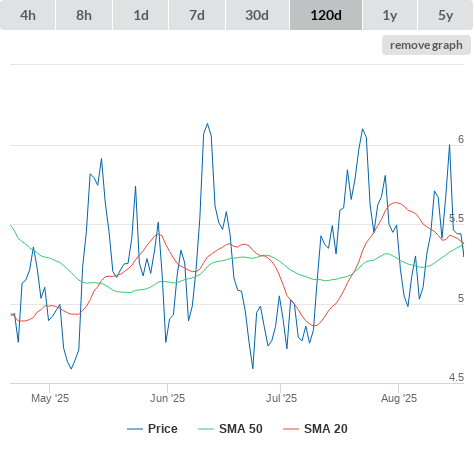474x455 pixels.
Task: Click the remove graph button
Action: click(x=426, y=45)
